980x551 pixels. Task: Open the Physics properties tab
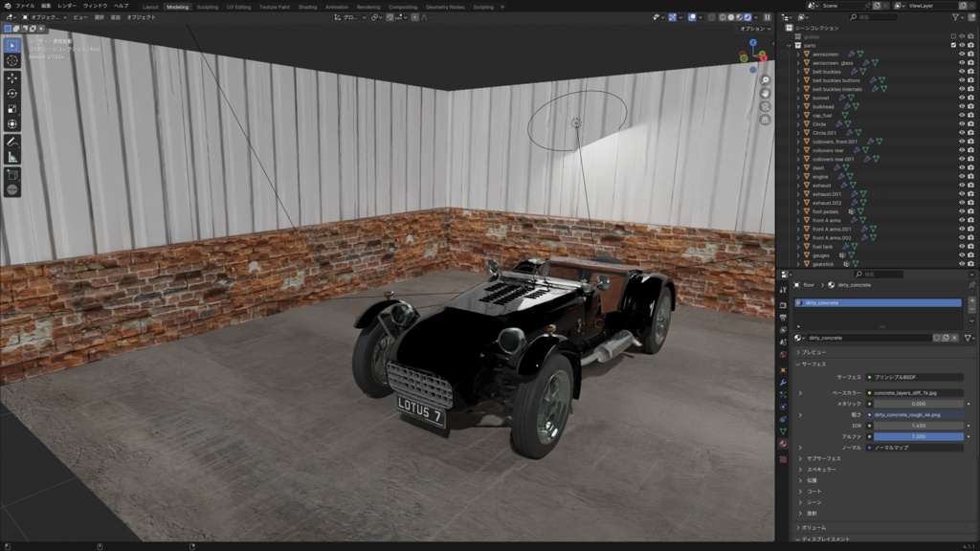point(783,407)
